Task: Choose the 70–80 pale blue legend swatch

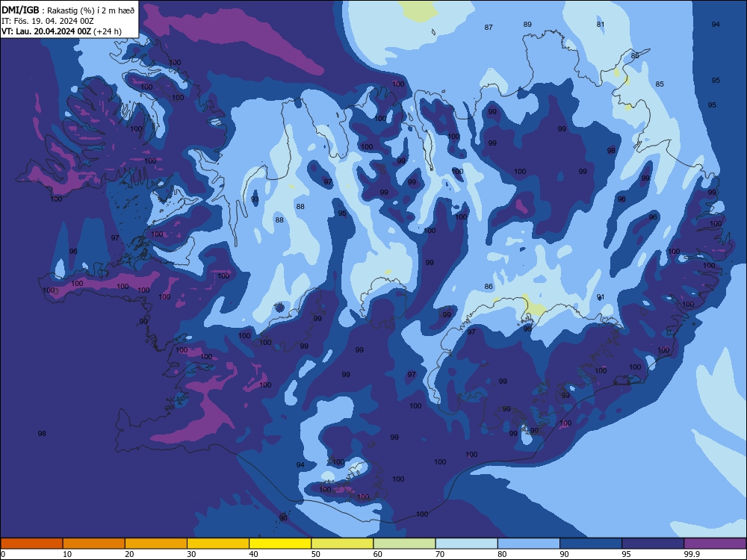Action: click(466, 544)
